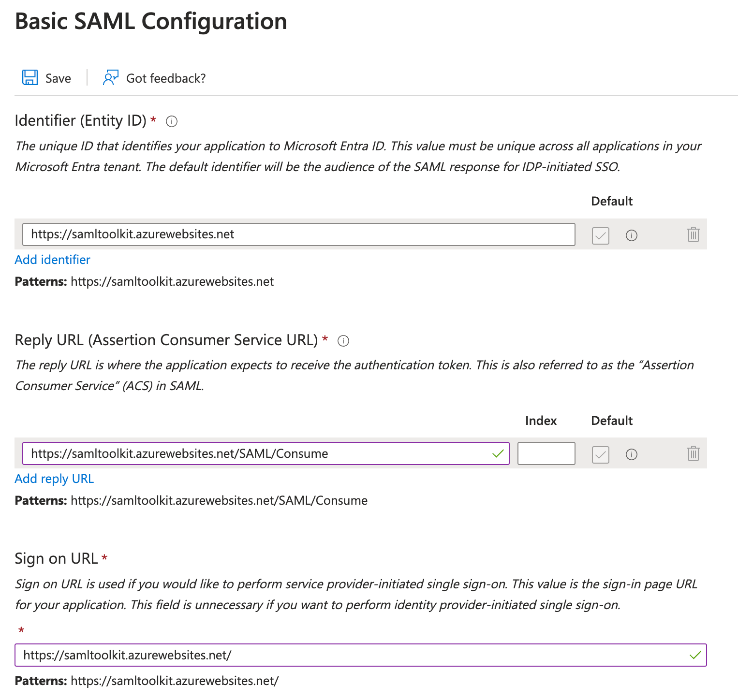Click green validation checkmark in Sign on URL field

click(x=695, y=655)
